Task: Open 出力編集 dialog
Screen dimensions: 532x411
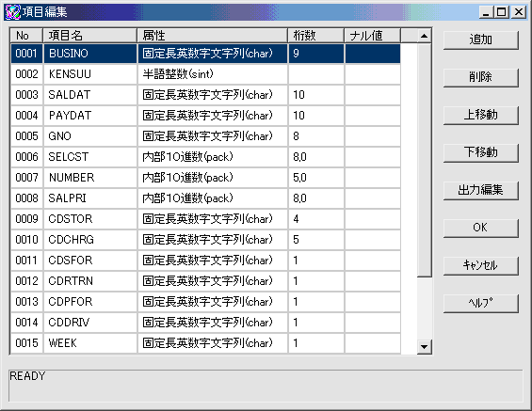Action: point(481,190)
